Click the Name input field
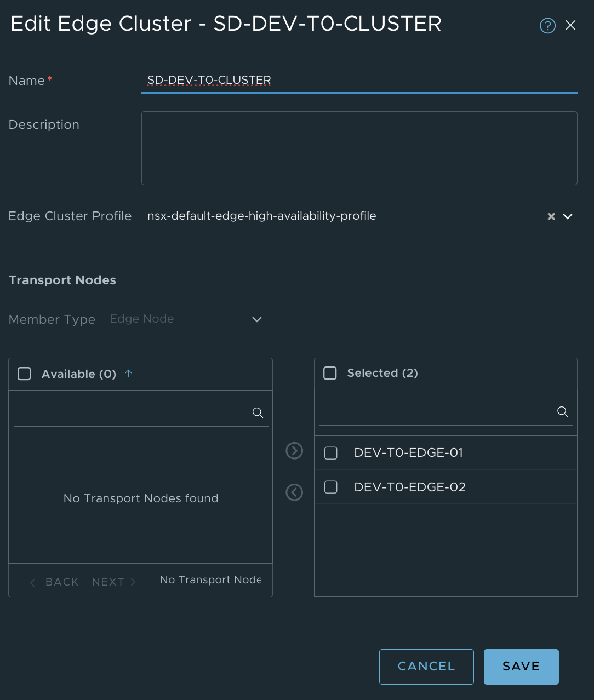Screen dimensions: 594x700 click(359, 81)
